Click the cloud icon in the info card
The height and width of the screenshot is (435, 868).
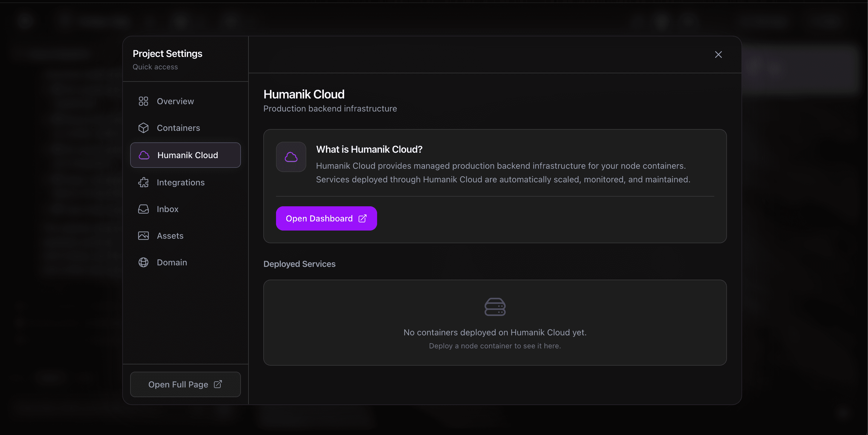tap(291, 157)
